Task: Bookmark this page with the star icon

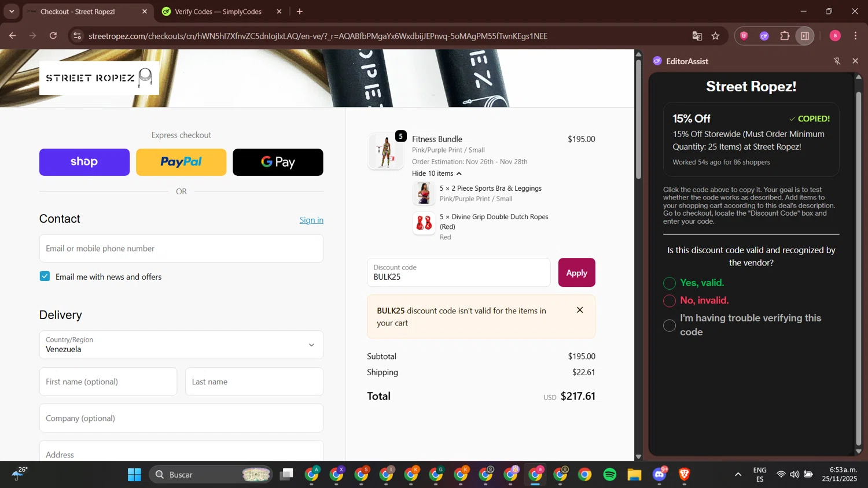Action: [716, 36]
